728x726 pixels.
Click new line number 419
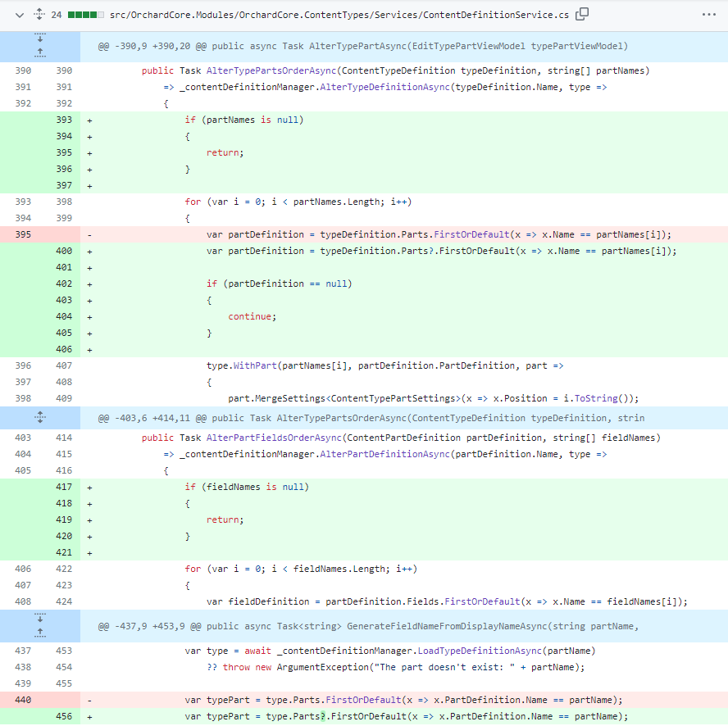pyautogui.click(x=64, y=520)
